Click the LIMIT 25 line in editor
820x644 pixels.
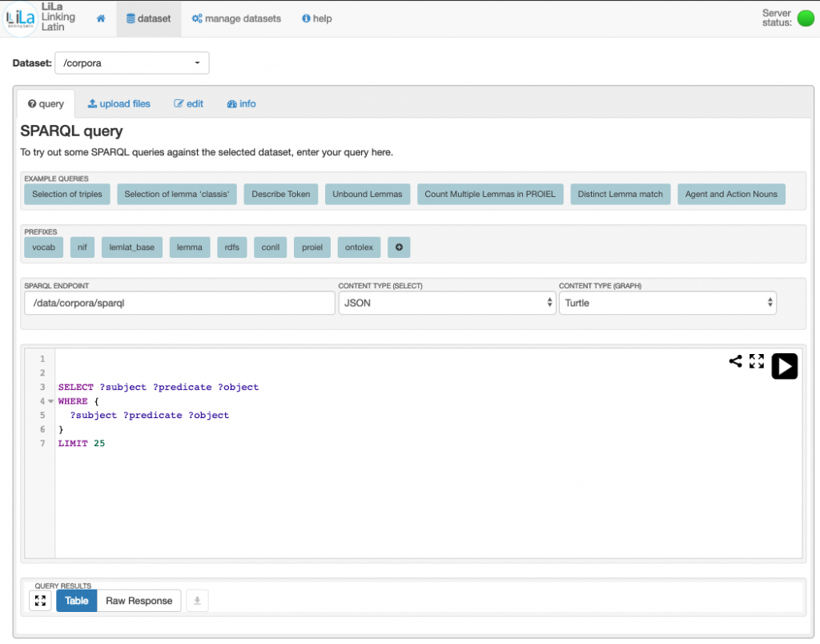pyautogui.click(x=82, y=443)
